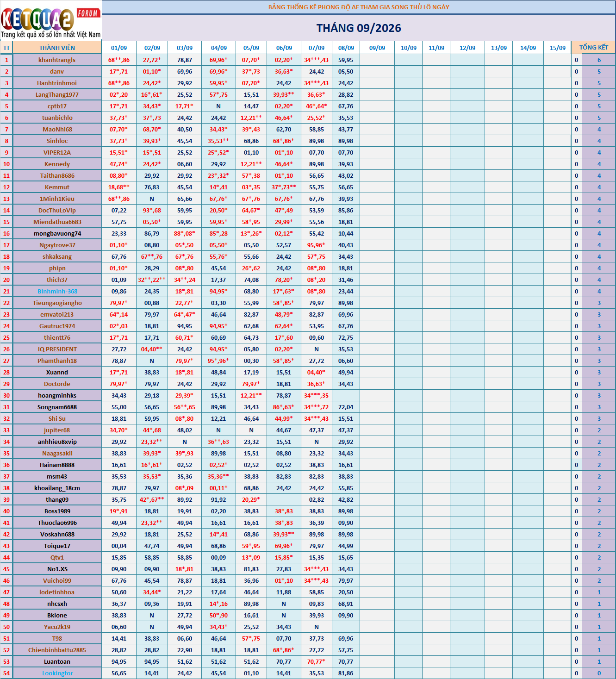Select khanhtrangls's total score of 6
616x679 pixels.
pos(599,60)
